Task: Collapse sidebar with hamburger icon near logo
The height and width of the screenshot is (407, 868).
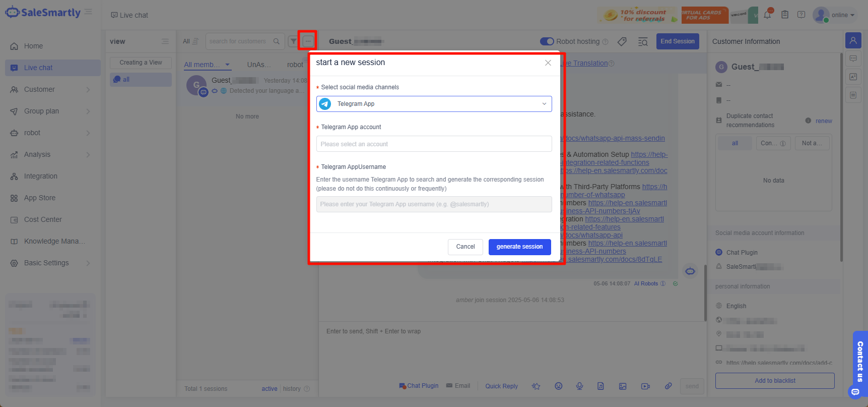Action: coord(88,12)
